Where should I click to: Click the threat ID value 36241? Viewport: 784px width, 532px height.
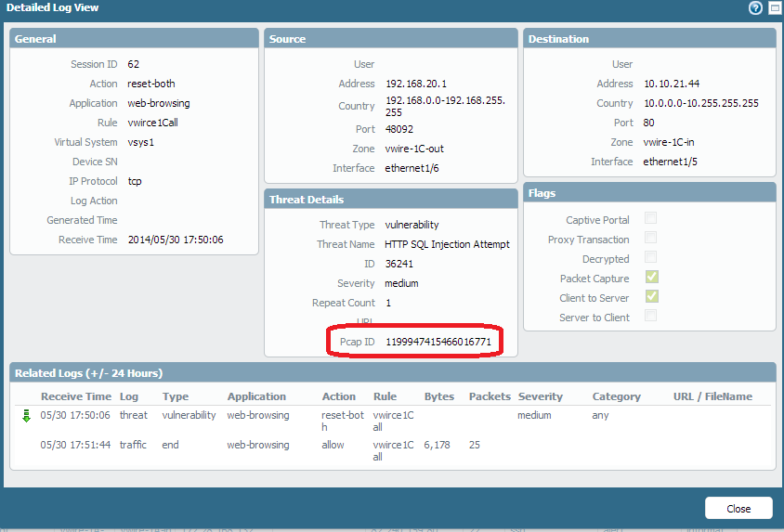399,264
